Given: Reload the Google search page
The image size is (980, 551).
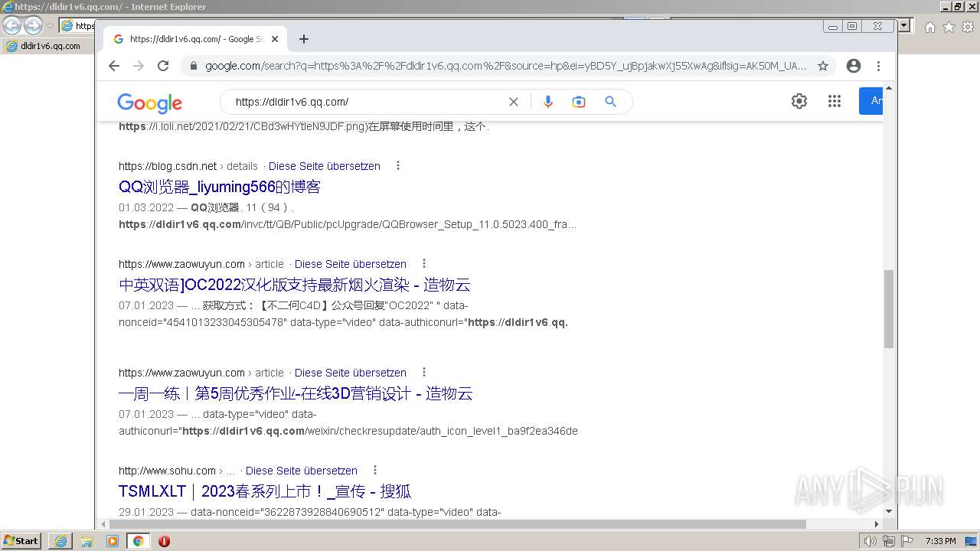Looking at the screenshot, I should [x=163, y=66].
